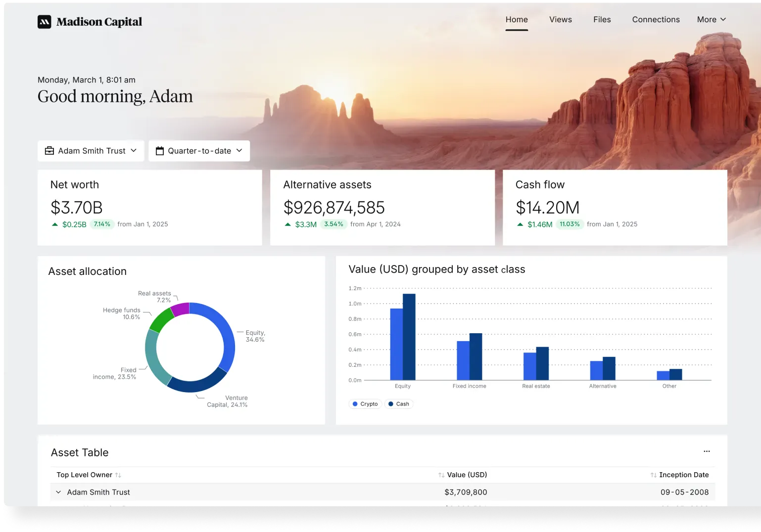Click the Net worth 7.14% badge
Image resolution: width=761 pixels, height=532 pixels.
[102, 224]
